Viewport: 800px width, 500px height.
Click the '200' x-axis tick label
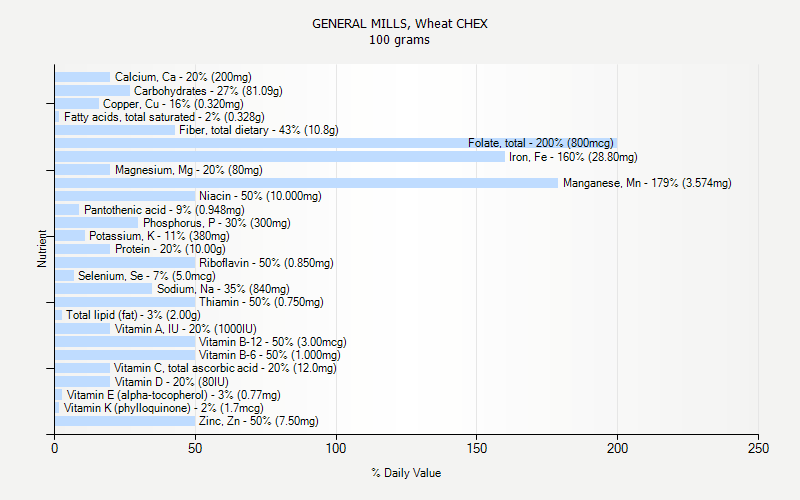pos(617,448)
